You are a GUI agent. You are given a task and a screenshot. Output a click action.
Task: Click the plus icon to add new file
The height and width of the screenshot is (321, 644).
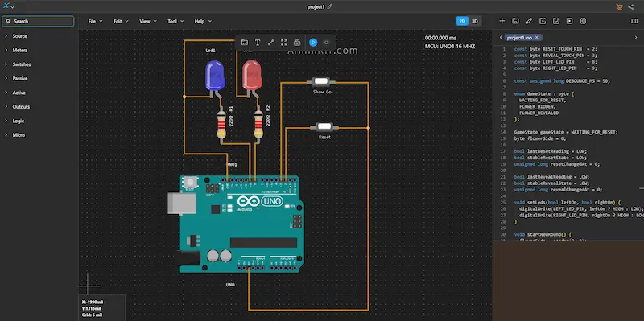click(502, 21)
